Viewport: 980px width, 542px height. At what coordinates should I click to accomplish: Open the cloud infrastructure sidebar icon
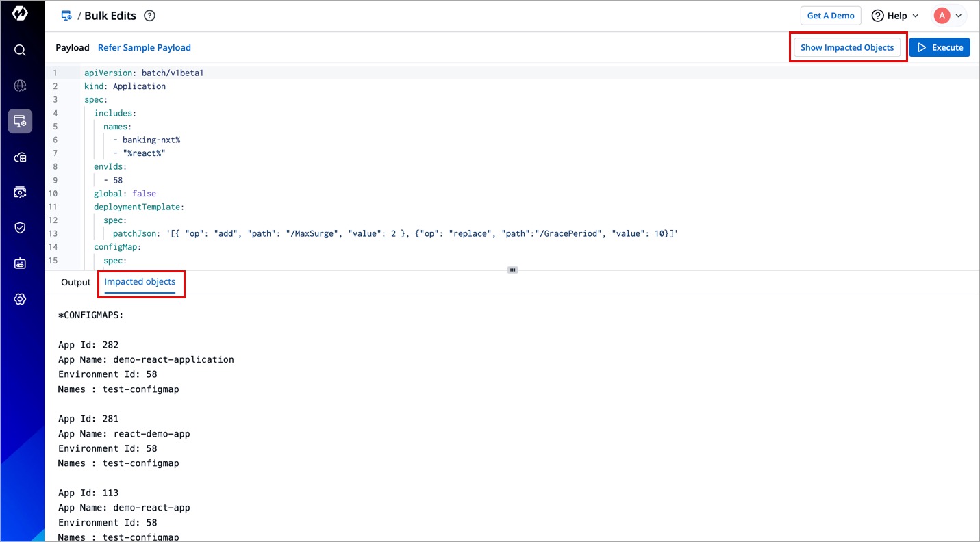20,157
